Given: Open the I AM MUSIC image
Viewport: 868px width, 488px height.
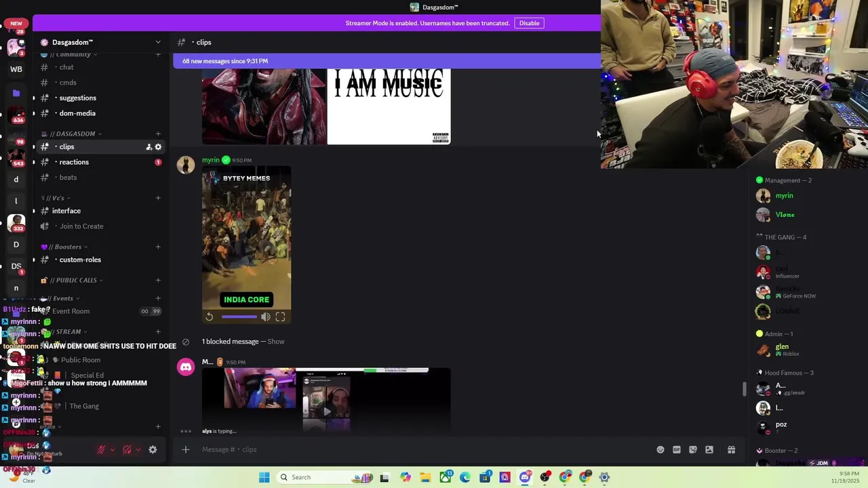Looking at the screenshot, I should tap(389, 106).
